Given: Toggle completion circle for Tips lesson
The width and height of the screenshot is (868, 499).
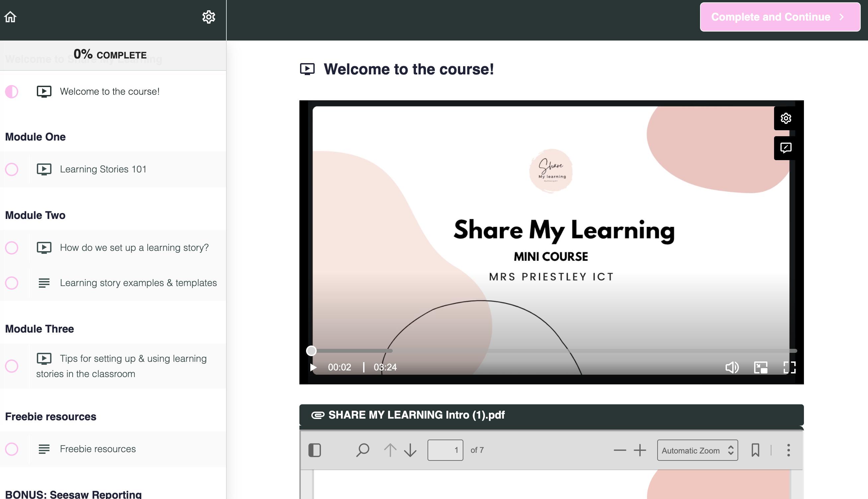Looking at the screenshot, I should pyautogui.click(x=12, y=366).
